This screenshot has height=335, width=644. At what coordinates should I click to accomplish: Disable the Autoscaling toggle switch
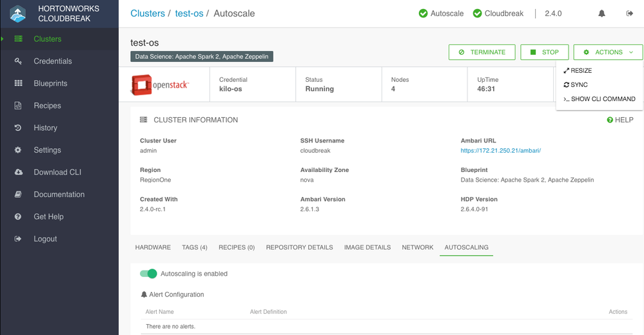click(149, 274)
